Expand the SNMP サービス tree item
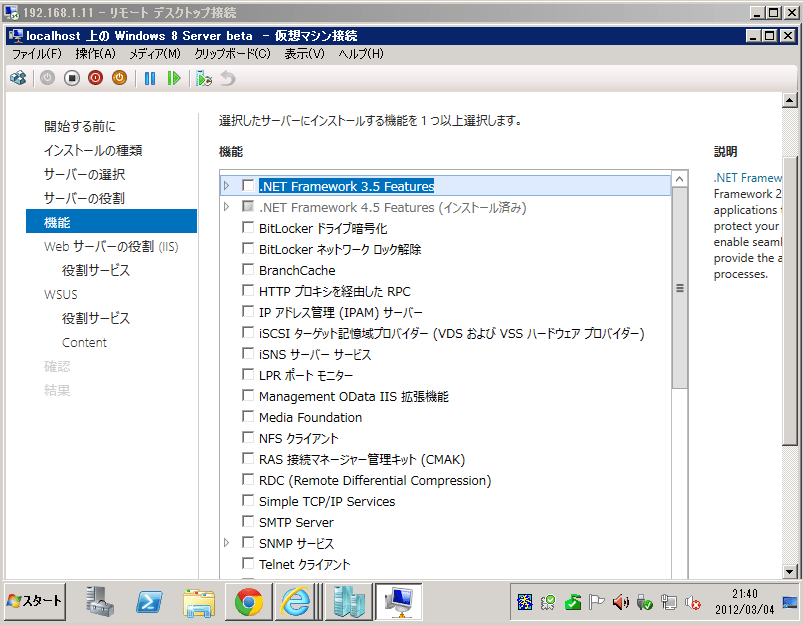The image size is (803, 625). click(x=227, y=542)
